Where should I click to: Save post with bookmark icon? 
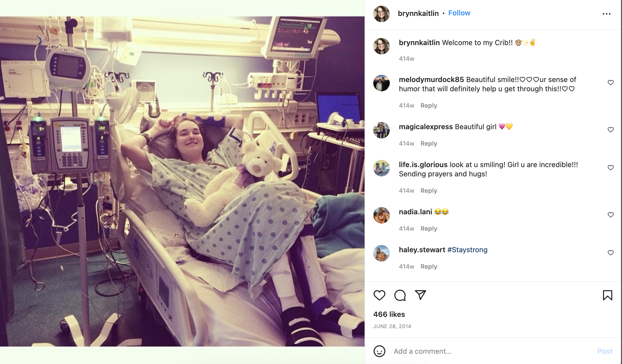(607, 295)
